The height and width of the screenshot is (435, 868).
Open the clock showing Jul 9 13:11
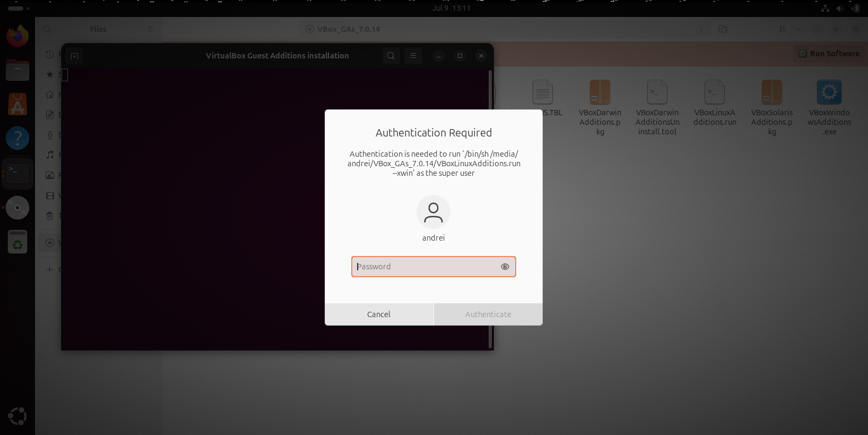(x=452, y=8)
